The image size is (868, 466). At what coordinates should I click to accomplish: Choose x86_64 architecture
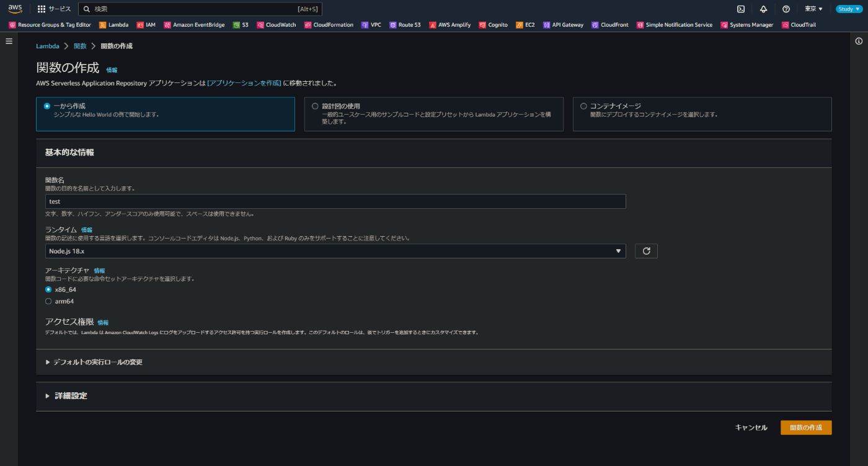tap(48, 289)
